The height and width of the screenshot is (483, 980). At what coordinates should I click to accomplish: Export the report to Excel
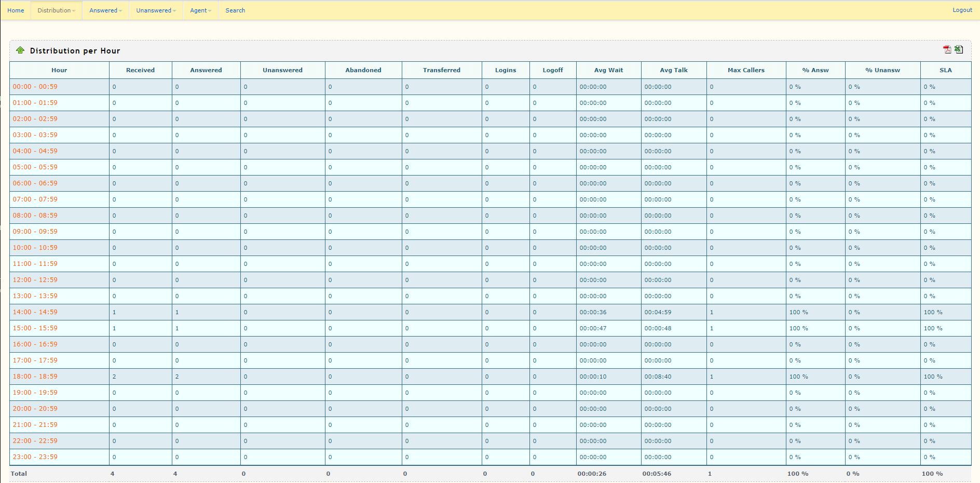(x=959, y=50)
